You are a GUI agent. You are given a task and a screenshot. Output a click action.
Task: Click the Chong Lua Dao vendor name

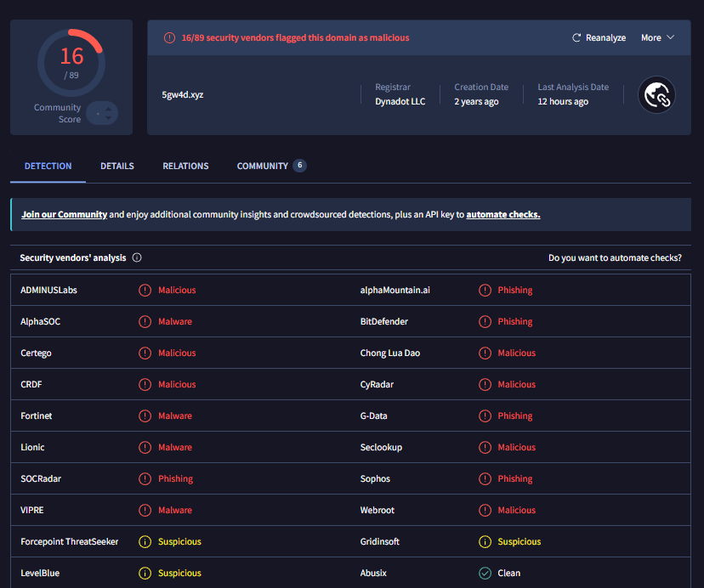390,353
